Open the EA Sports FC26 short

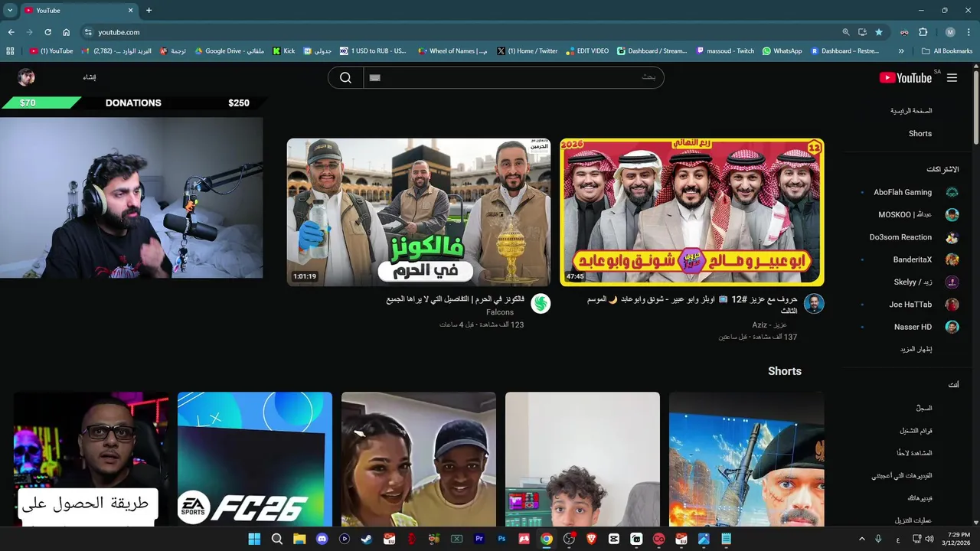coord(255,459)
